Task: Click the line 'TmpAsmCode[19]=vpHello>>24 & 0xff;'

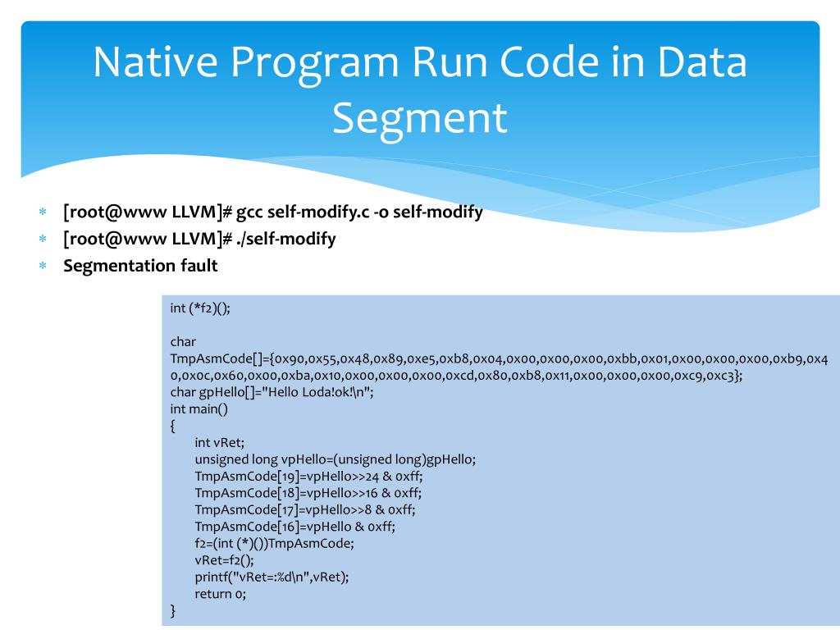Action: tap(309, 477)
